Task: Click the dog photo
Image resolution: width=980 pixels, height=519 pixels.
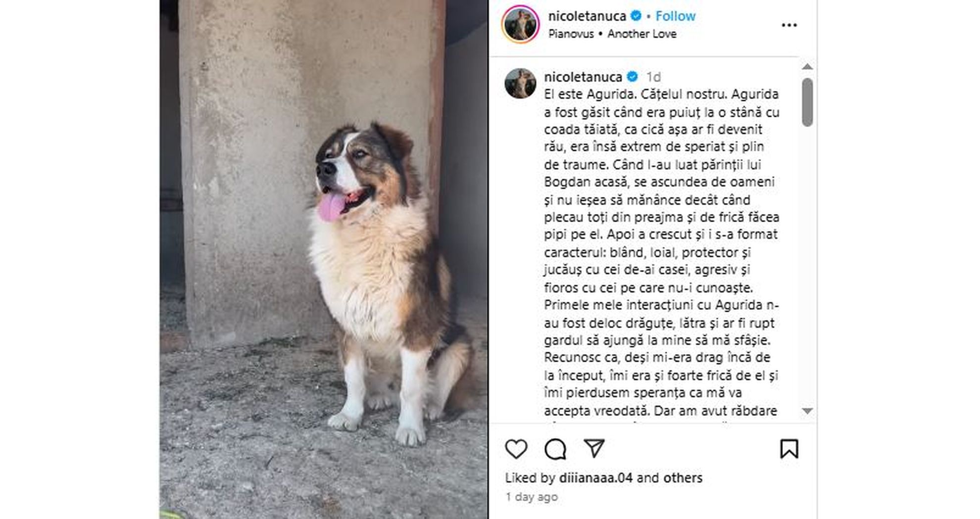Action: (324, 259)
